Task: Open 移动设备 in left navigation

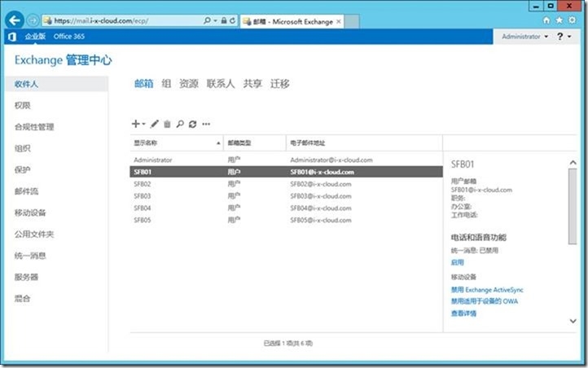Action: point(30,212)
